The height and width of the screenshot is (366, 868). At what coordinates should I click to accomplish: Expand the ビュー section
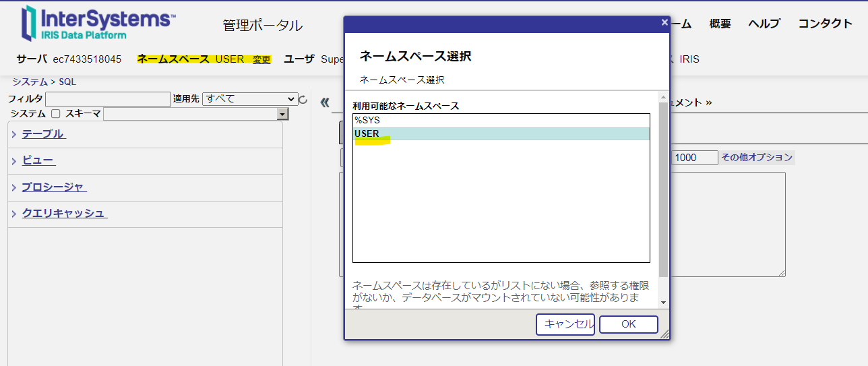pyautogui.click(x=38, y=160)
